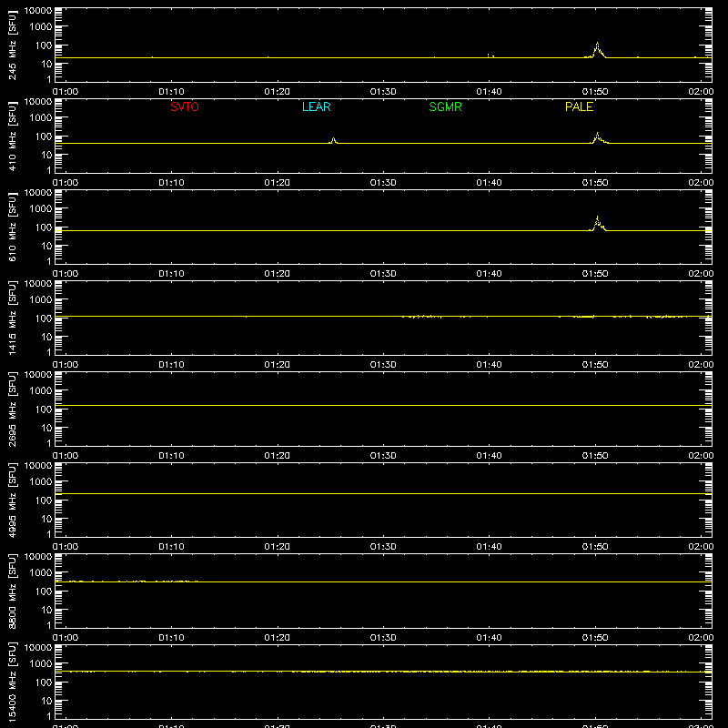
Task: Select the 1415 MHz [SFU] axis title
Action: [13, 318]
